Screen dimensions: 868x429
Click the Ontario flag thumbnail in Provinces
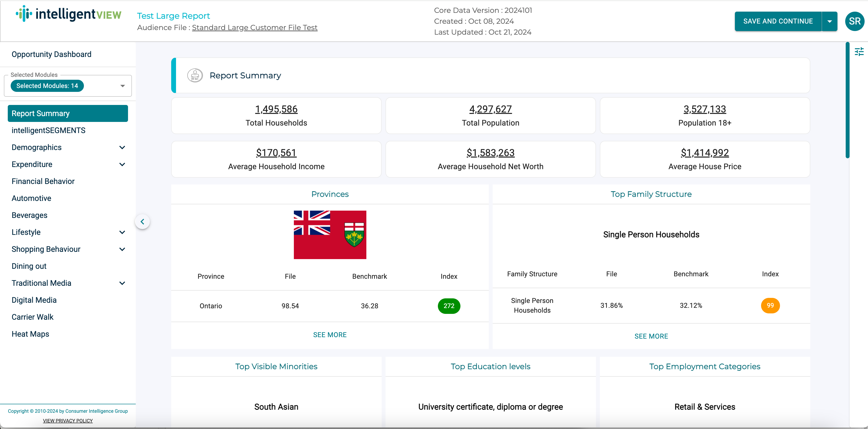tap(330, 234)
